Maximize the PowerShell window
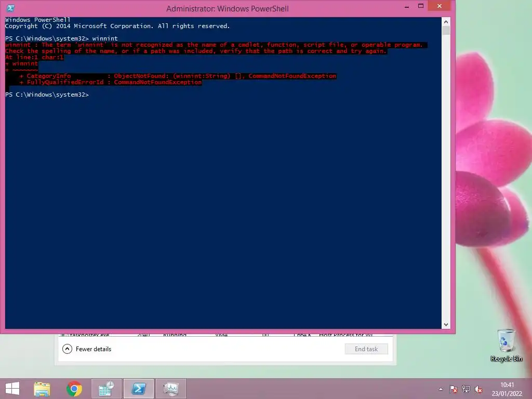532x399 pixels. coord(421,6)
